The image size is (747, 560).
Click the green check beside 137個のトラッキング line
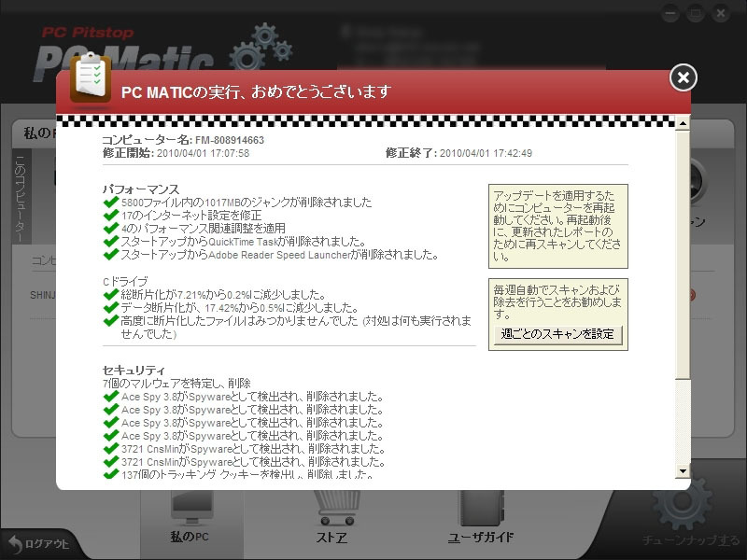click(x=110, y=474)
